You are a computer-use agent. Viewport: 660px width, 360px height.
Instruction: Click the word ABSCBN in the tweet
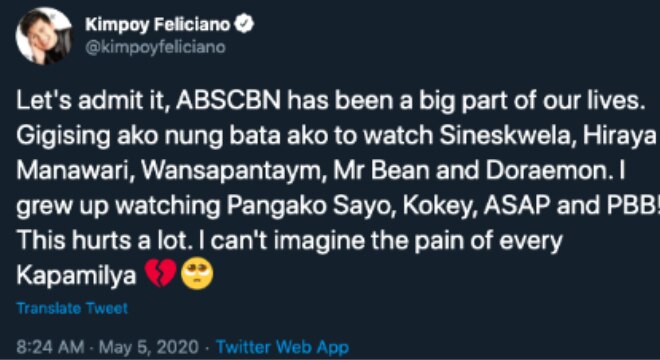229,102
